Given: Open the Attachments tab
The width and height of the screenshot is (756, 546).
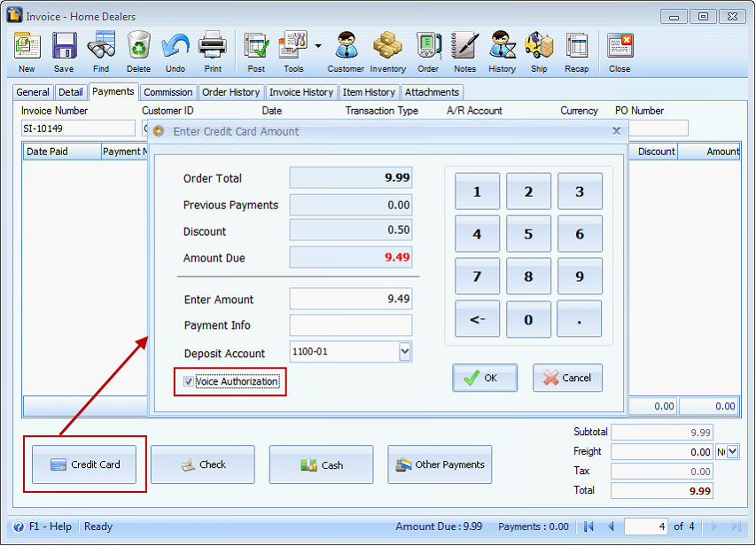Looking at the screenshot, I should [432, 92].
